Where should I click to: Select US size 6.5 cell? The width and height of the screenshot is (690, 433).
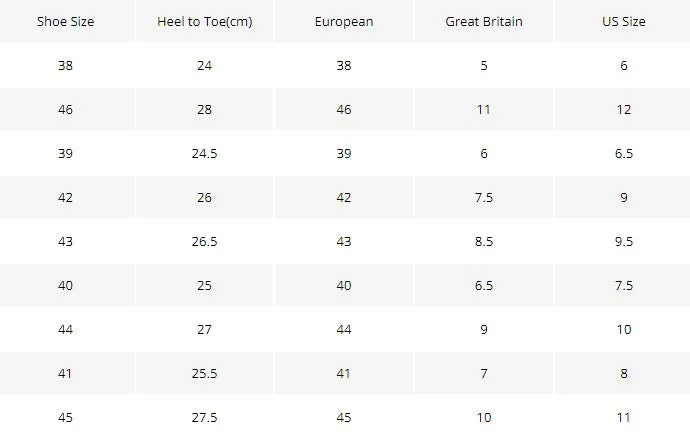[624, 154]
